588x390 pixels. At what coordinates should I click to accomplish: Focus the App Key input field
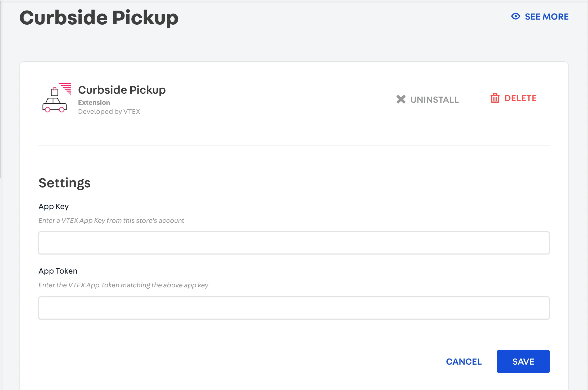(294, 243)
